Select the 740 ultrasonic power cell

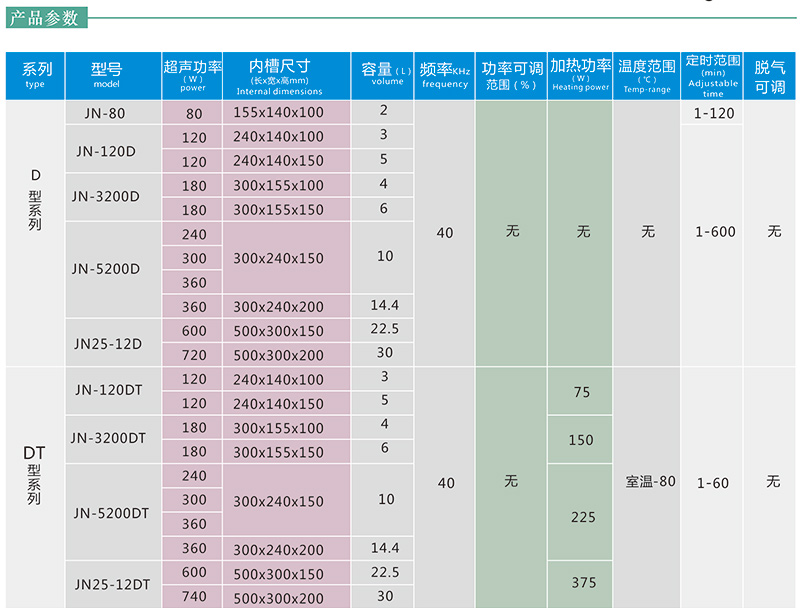coord(194,596)
